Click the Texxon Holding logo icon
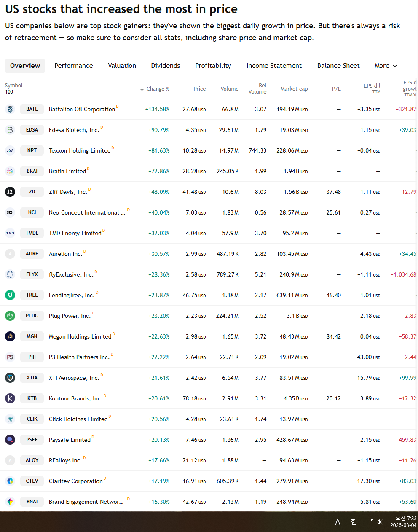 [10, 150]
